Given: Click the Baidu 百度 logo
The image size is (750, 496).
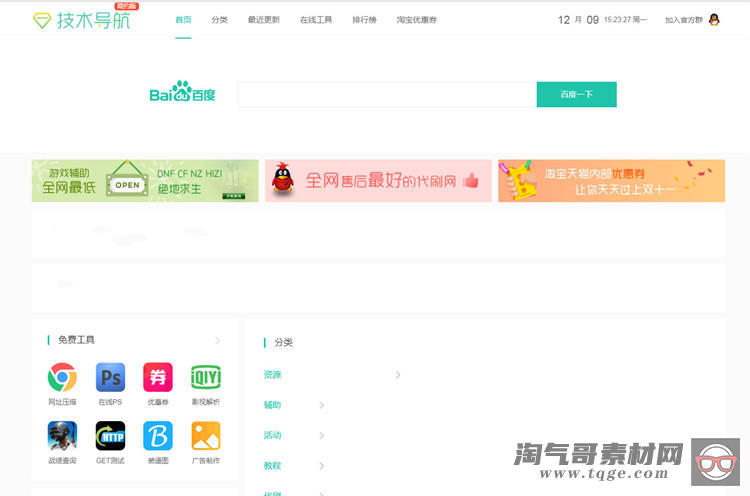Looking at the screenshot, I should click(182, 91).
